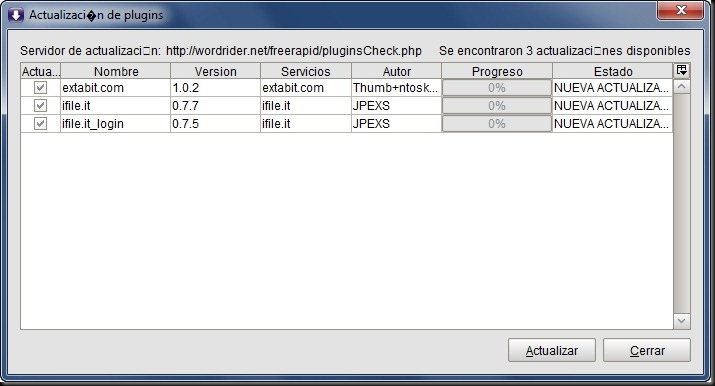Open the column selector icon above scrollbar
This screenshot has height=386, width=715.
(x=682, y=71)
